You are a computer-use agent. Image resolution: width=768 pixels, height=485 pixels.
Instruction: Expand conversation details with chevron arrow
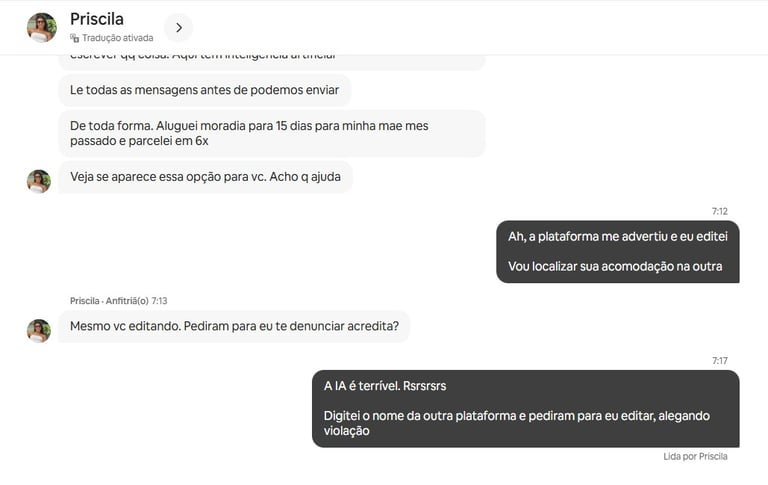click(x=179, y=27)
